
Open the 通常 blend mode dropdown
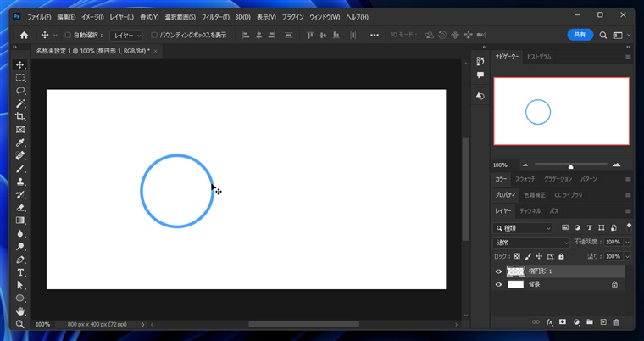(x=531, y=242)
